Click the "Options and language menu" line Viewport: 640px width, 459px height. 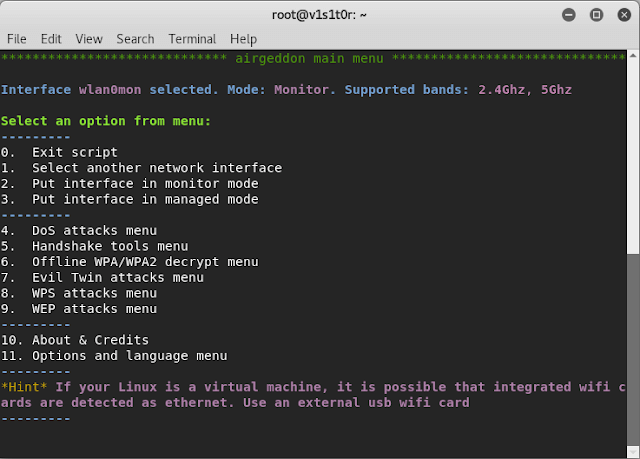pos(129,355)
